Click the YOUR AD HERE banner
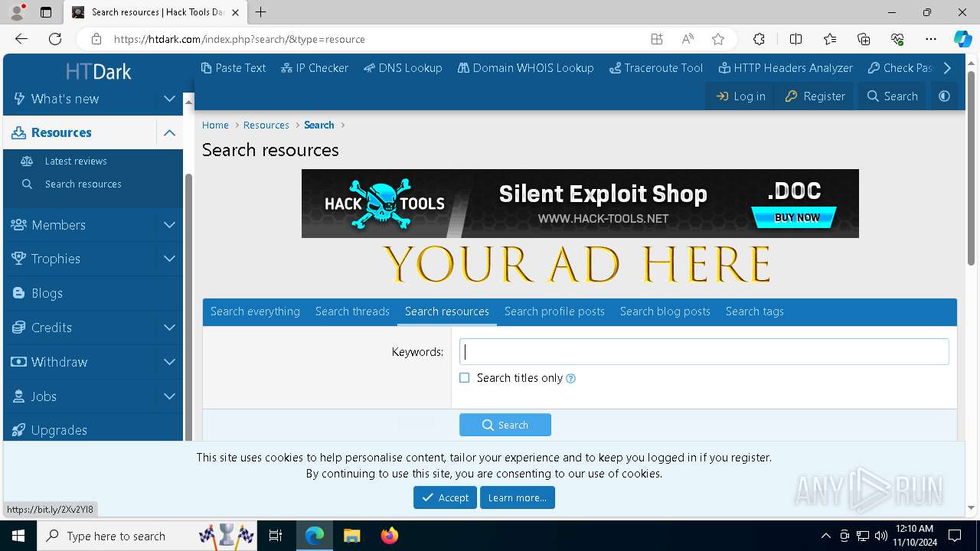This screenshot has width=980, height=551. (x=577, y=265)
